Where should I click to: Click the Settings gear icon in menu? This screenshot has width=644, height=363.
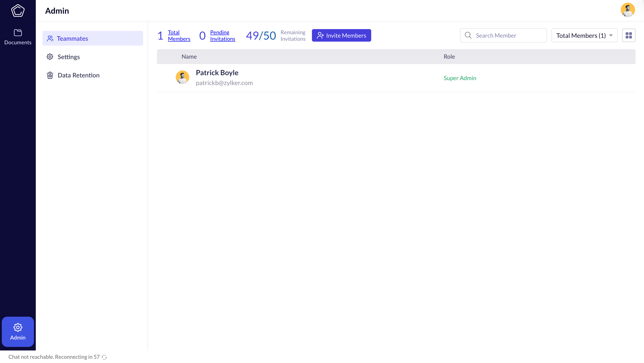tap(50, 57)
